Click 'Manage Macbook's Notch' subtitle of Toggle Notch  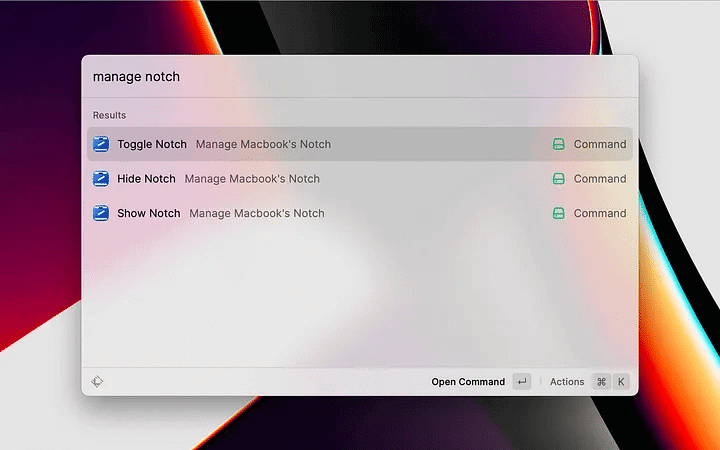[263, 144]
